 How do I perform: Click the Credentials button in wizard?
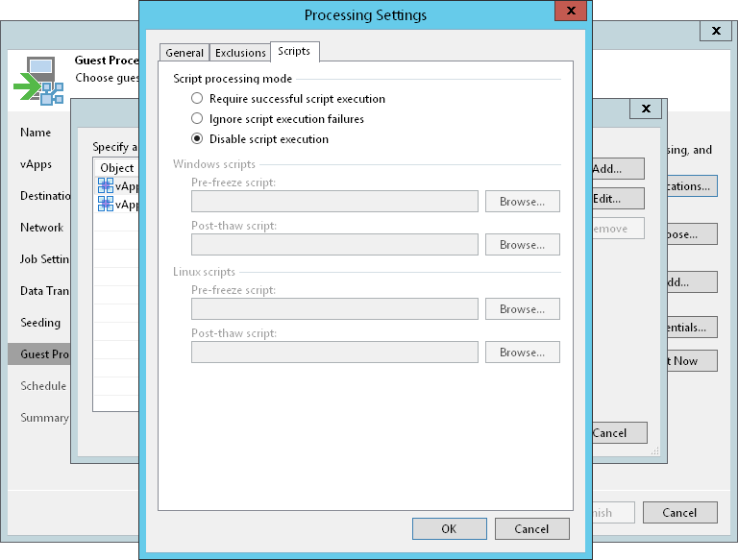(692, 328)
